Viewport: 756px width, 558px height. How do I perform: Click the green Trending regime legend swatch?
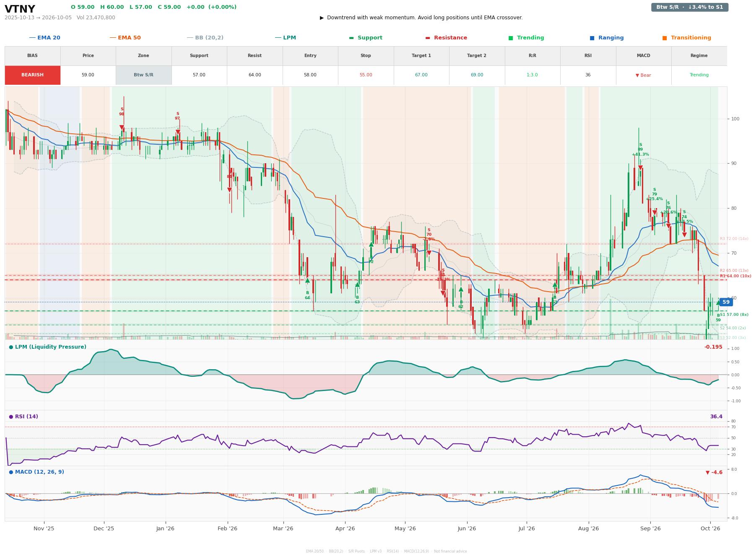click(x=511, y=38)
